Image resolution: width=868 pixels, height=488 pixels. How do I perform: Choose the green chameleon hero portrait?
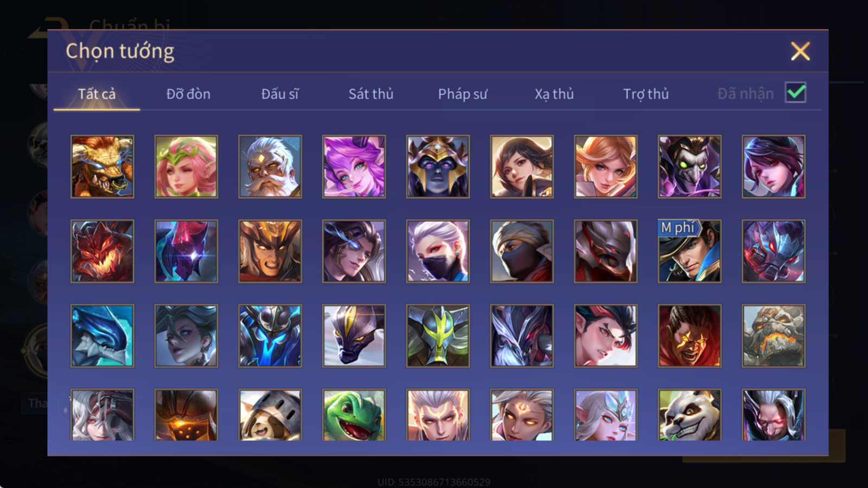pos(354,415)
